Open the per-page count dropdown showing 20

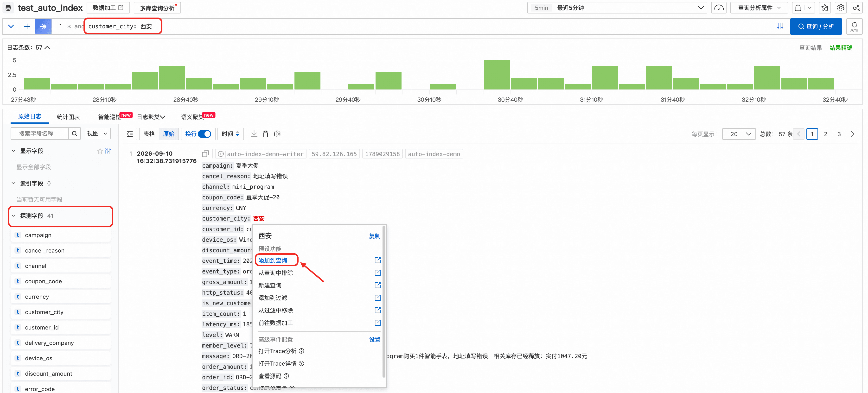739,134
